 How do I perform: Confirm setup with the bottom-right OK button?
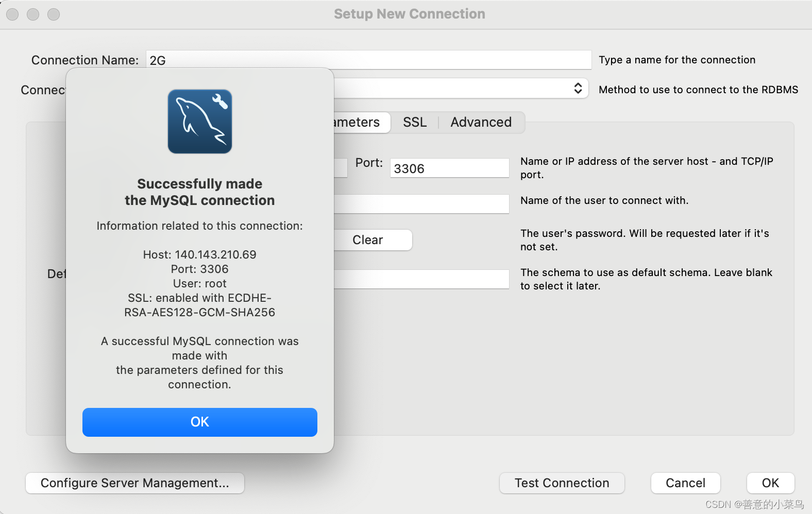pyautogui.click(x=770, y=483)
